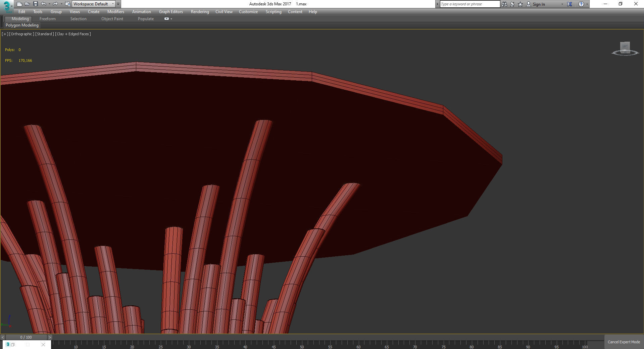Viewport: 644px width, 349px height.
Task: Close the bottom-left mini window
Action: [43, 345]
